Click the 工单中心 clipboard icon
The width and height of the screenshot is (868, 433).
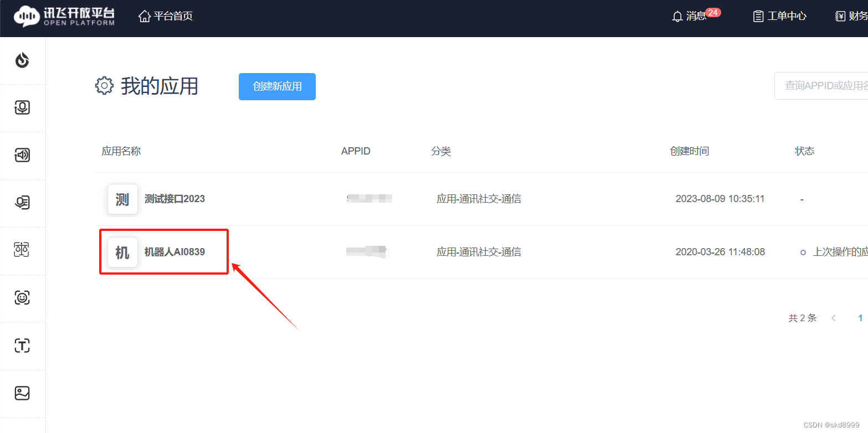758,17
